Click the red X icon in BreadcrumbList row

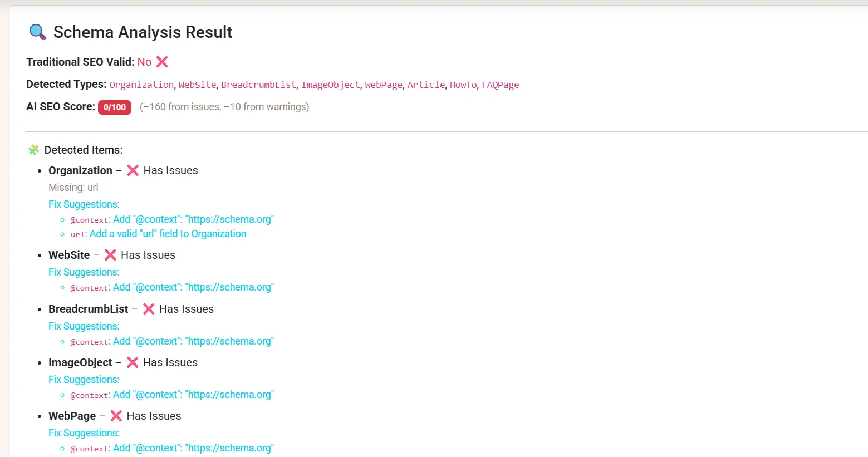pyautogui.click(x=149, y=309)
